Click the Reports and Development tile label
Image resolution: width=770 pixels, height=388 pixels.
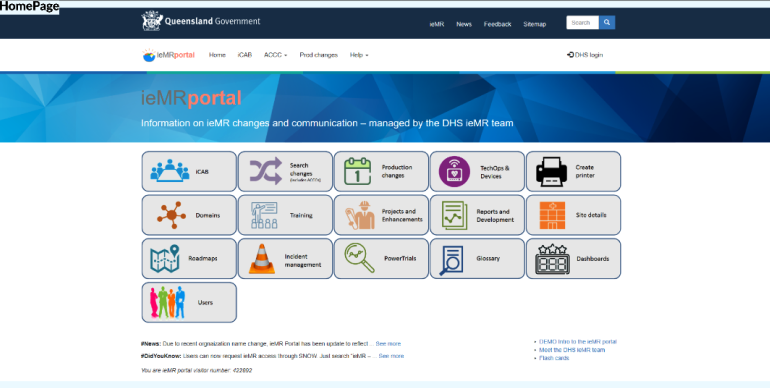pos(495,216)
